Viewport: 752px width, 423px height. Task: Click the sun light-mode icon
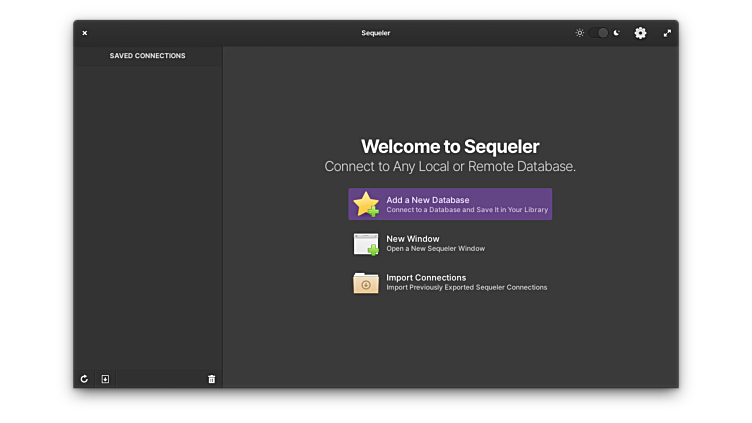(x=579, y=33)
